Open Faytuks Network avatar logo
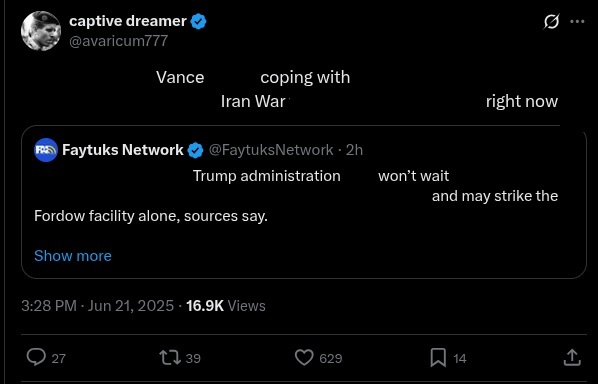 point(46,150)
